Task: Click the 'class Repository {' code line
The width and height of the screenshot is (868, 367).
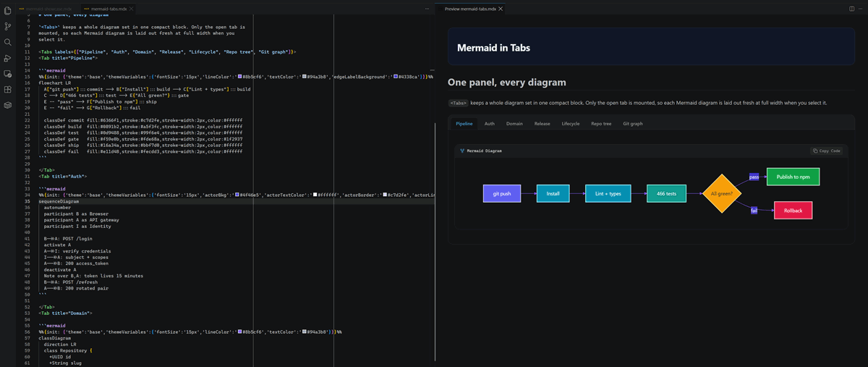Action: (x=69, y=350)
